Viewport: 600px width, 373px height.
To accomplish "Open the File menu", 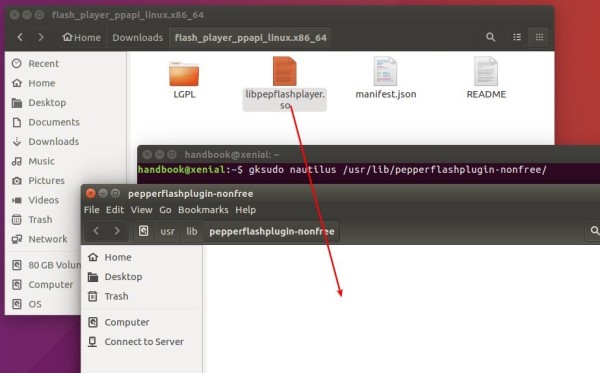I will click(x=91, y=210).
